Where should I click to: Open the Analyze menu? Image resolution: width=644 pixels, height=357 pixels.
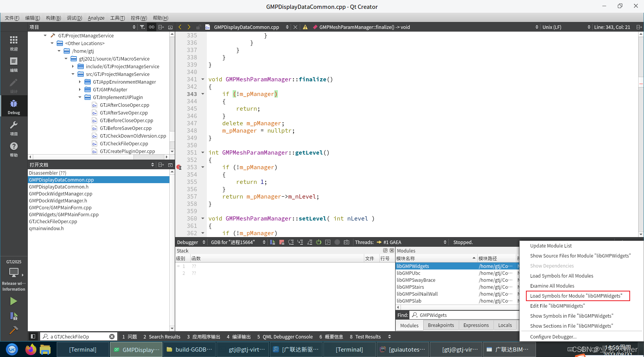[96, 18]
